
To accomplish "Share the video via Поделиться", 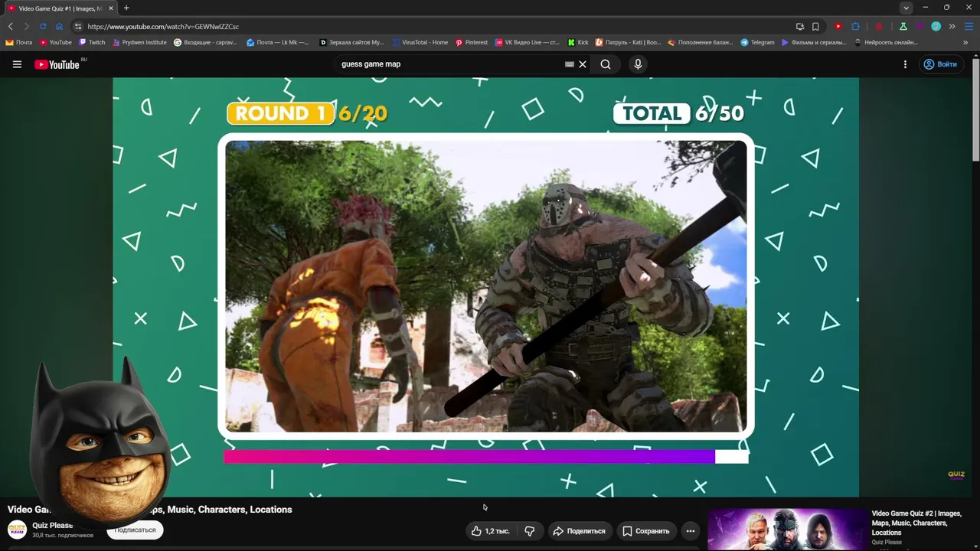I will (580, 531).
